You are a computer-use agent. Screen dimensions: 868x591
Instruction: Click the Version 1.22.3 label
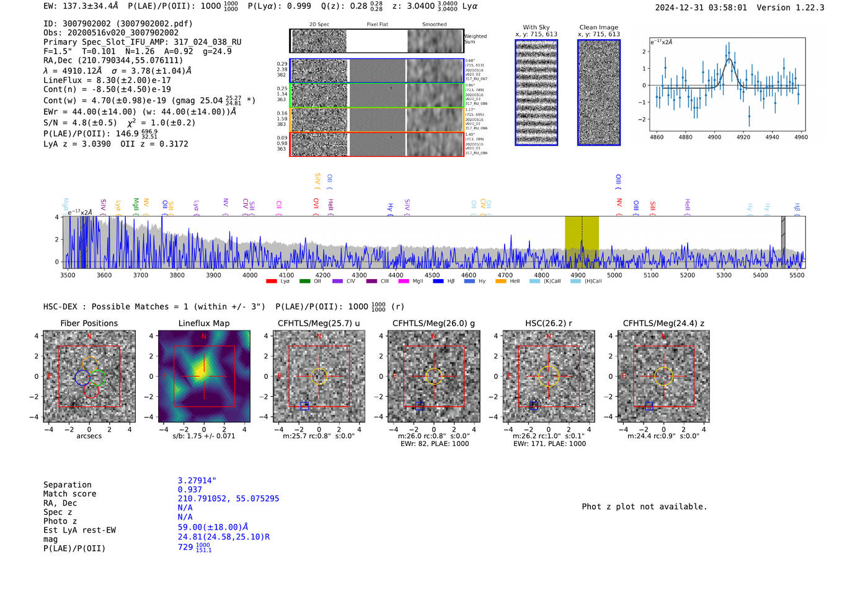point(790,7)
